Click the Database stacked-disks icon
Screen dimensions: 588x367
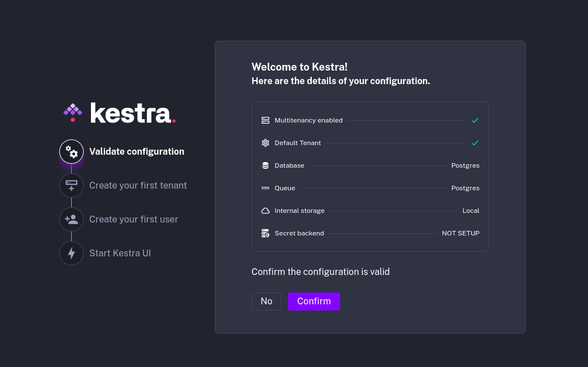[265, 165]
